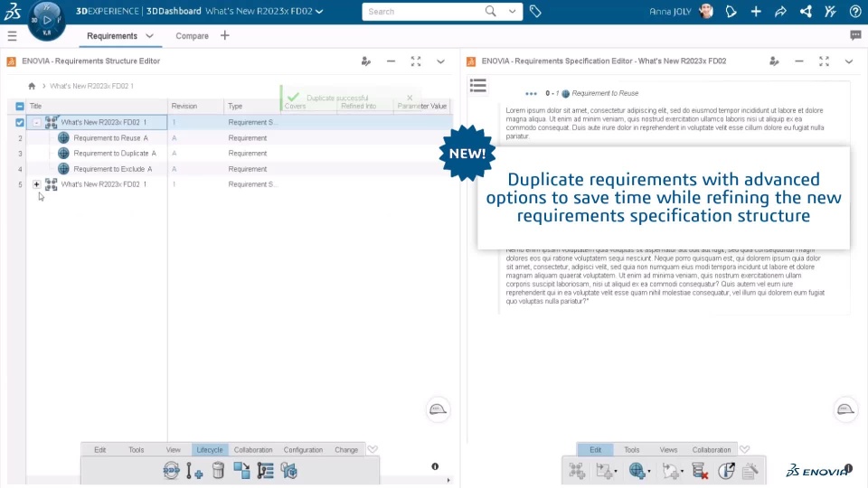Sort by the Title column header
The width and height of the screenshot is (868, 488).
click(36, 107)
